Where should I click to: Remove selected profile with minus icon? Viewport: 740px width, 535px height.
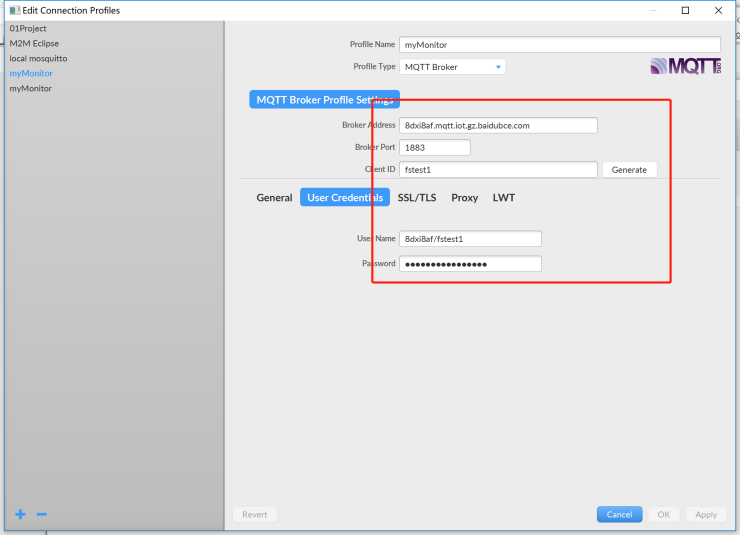click(x=42, y=514)
